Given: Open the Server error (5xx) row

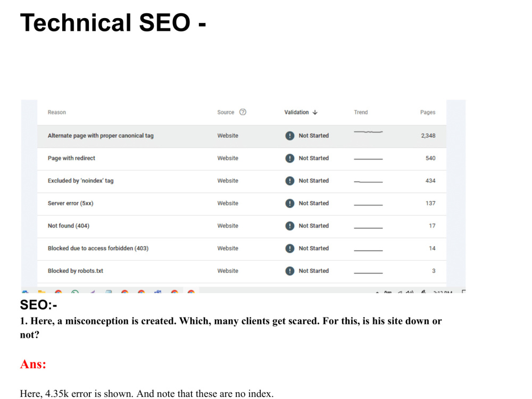Looking at the screenshot, I should (242, 203).
